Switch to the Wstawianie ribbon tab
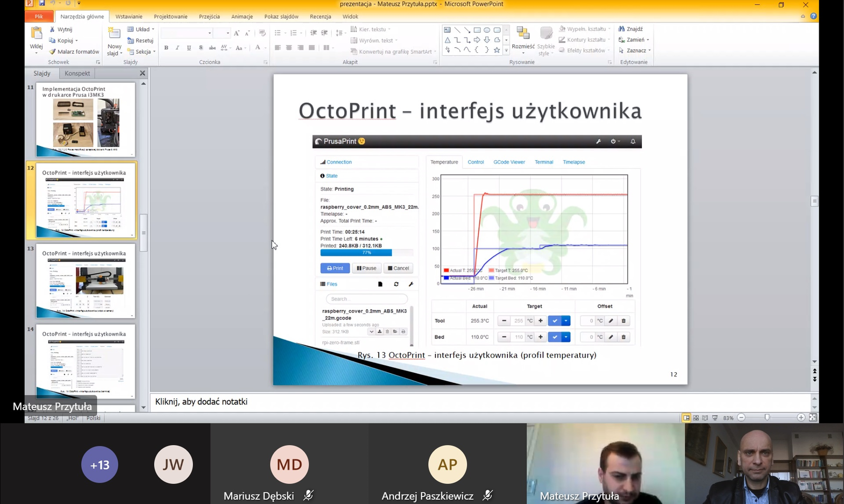The image size is (844, 504). coord(129,16)
